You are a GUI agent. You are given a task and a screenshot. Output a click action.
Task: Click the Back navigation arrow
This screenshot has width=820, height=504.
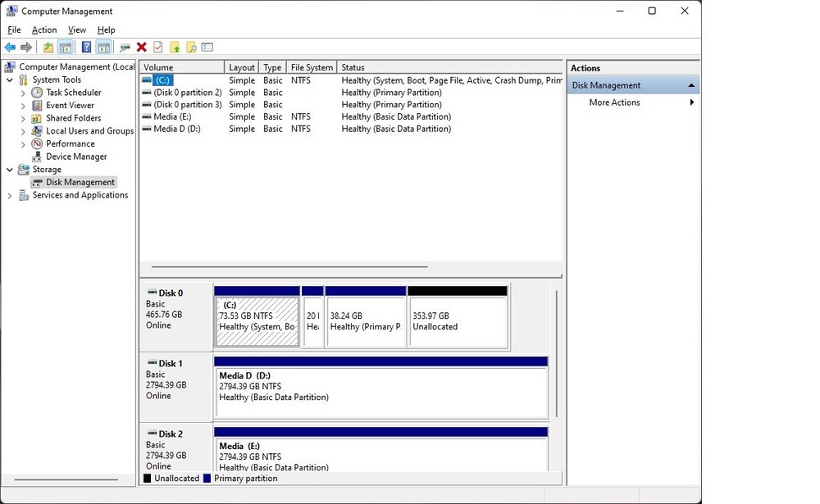coord(9,47)
